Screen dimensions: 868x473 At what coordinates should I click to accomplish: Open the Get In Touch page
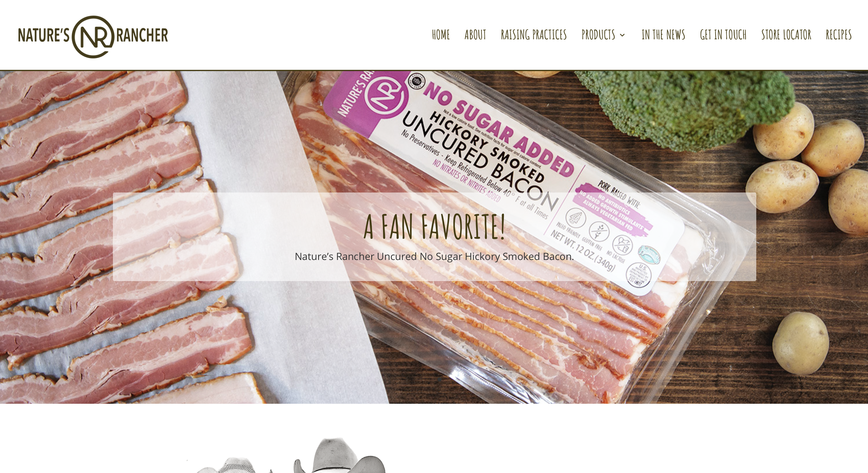(723, 35)
